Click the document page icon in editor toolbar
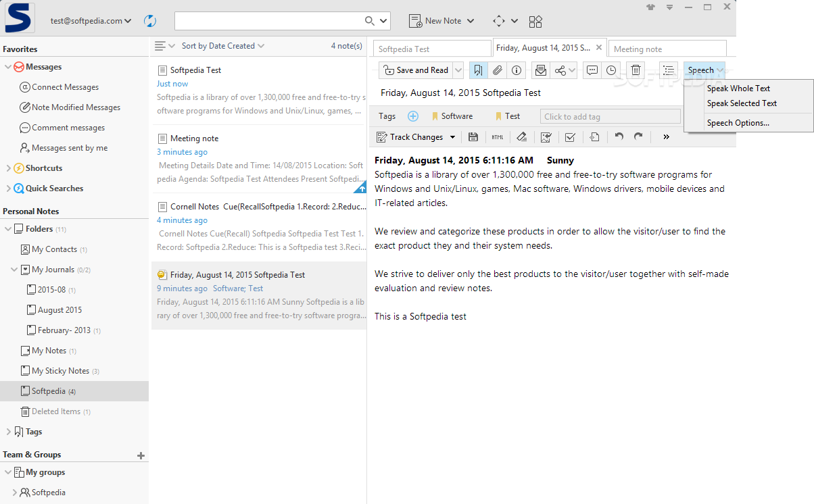Viewport: 814px width, 504px height. 594,137
